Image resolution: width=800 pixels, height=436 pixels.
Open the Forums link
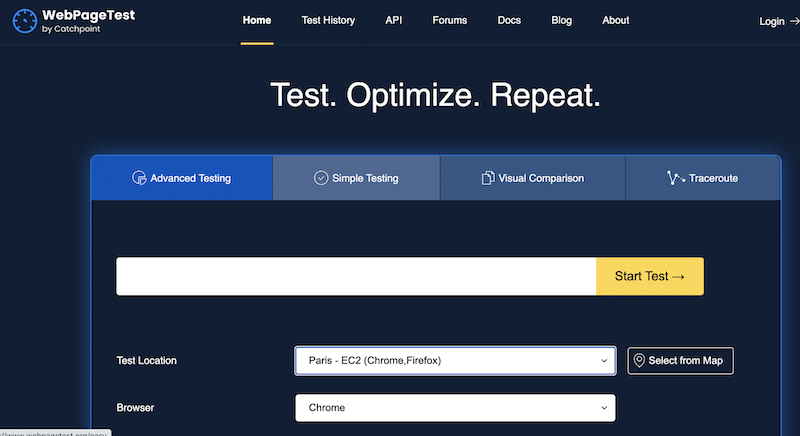tap(449, 20)
